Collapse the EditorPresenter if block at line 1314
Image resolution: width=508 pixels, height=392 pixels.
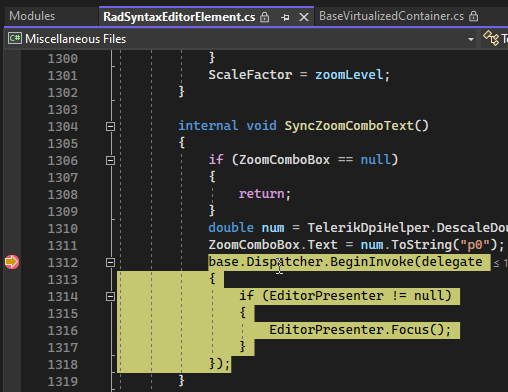(110, 296)
